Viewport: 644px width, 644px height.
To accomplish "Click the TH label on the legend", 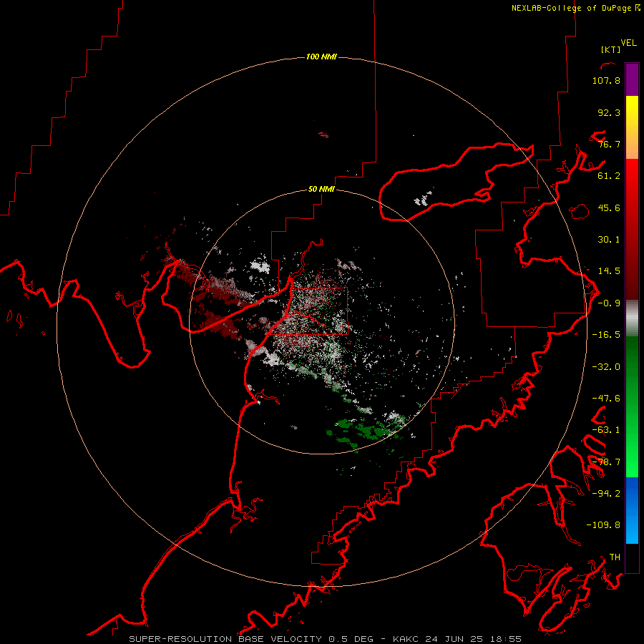I will [615, 557].
